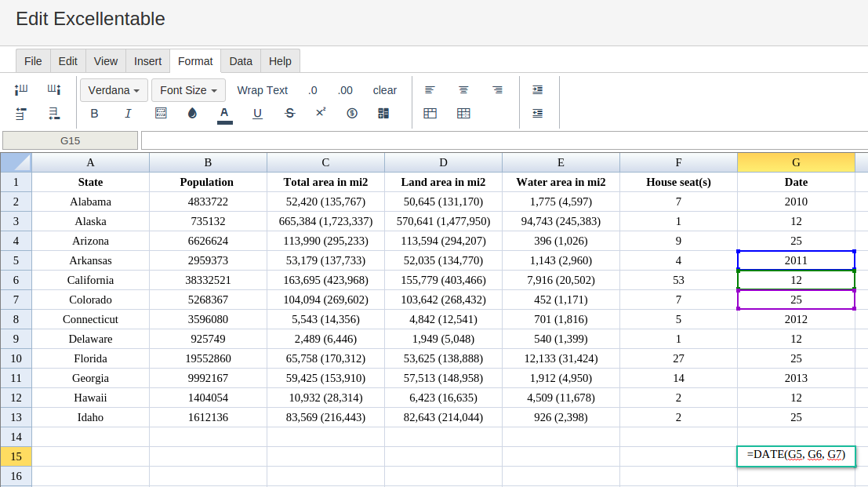Click the G15 cell reference box

71,140
